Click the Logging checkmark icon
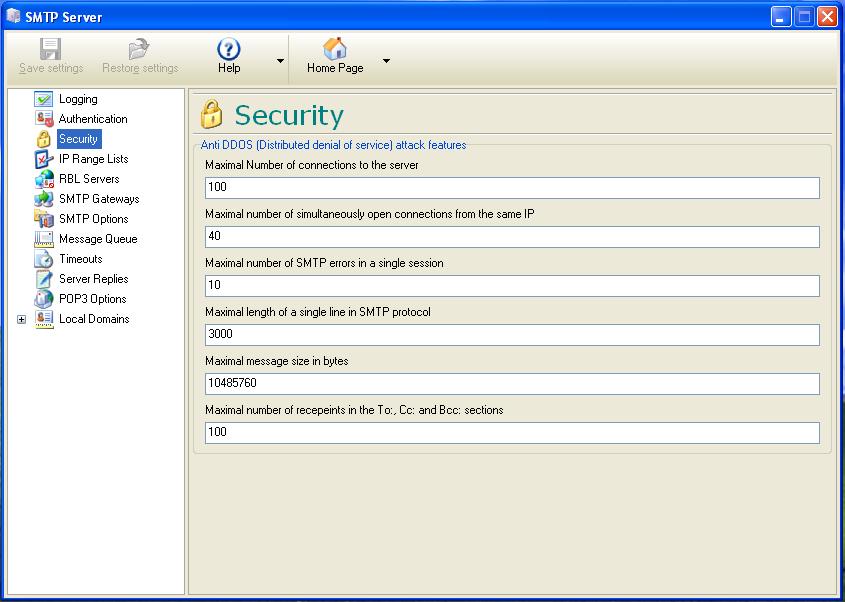Screen dimensions: 845x602 pos(44,99)
